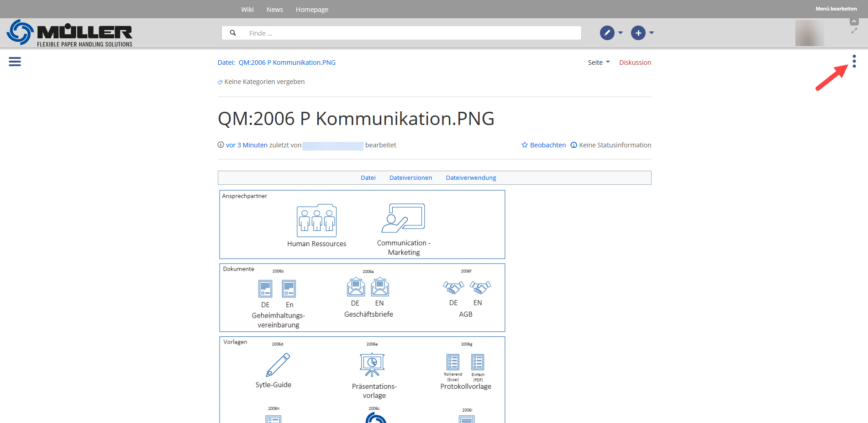
Task: Open News in the top navigation
Action: point(274,10)
